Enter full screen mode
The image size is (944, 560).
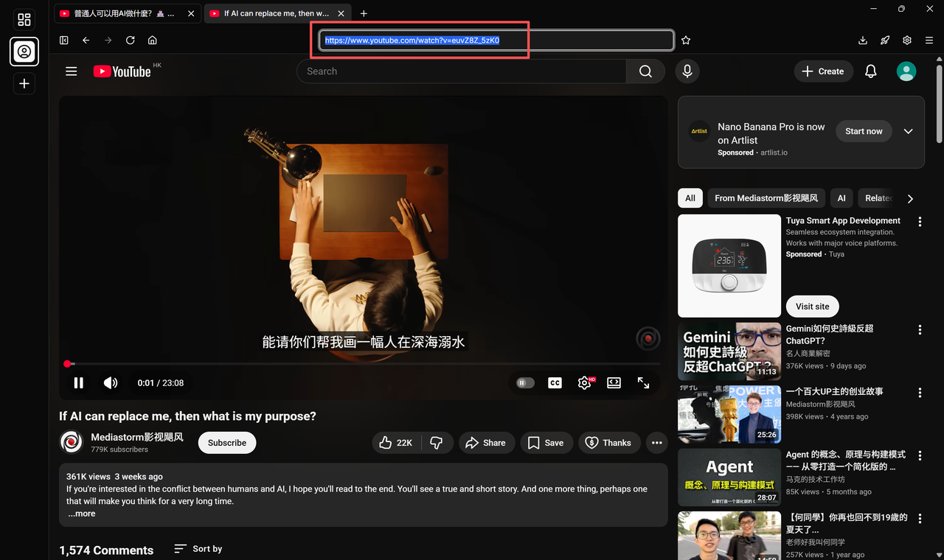click(x=644, y=383)
